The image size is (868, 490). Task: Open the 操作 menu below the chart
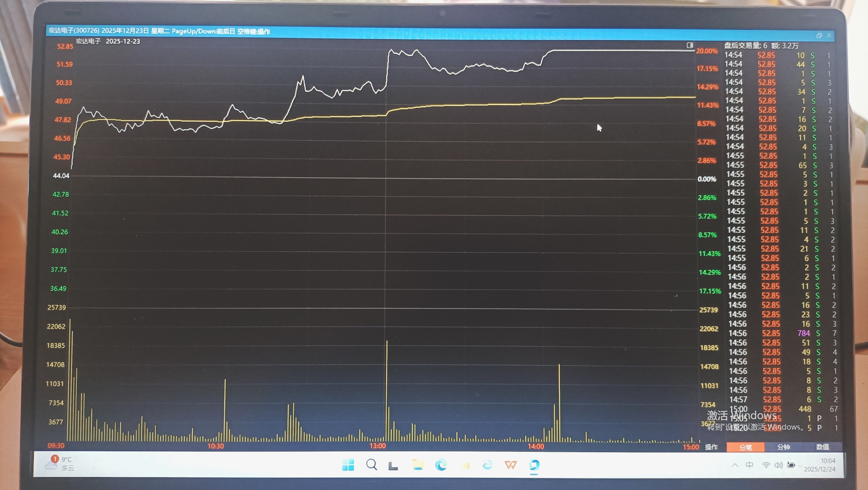(711, 447)
